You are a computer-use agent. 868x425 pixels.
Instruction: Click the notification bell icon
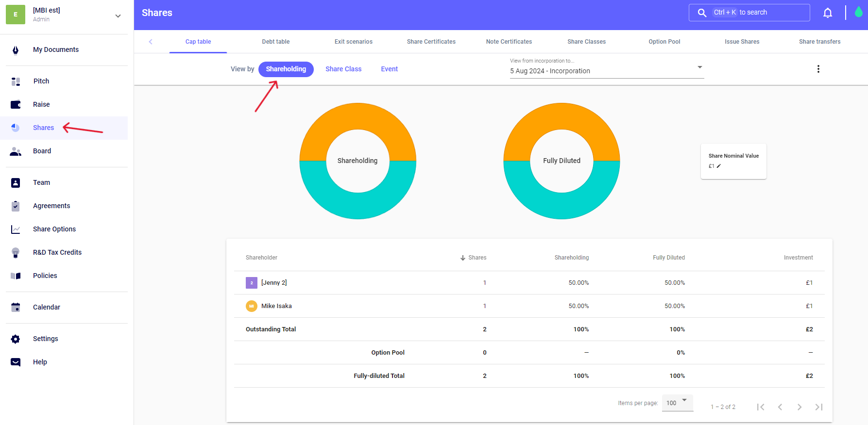(x=828, y=13)
